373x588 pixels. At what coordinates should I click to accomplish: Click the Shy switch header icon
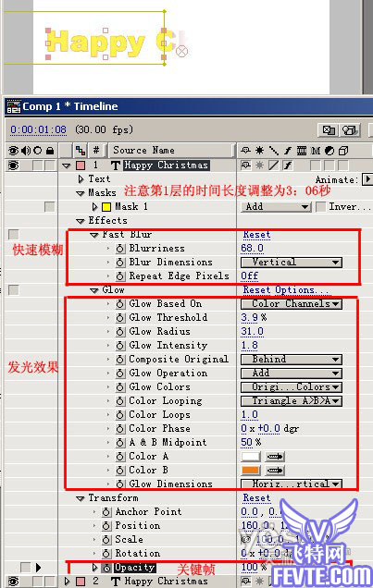click(246, 151)
